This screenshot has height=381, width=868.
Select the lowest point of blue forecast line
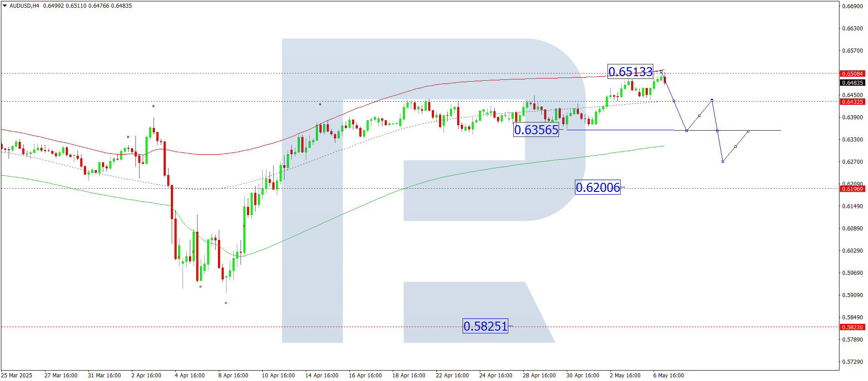pyautogui.click(x=723, y=161)
